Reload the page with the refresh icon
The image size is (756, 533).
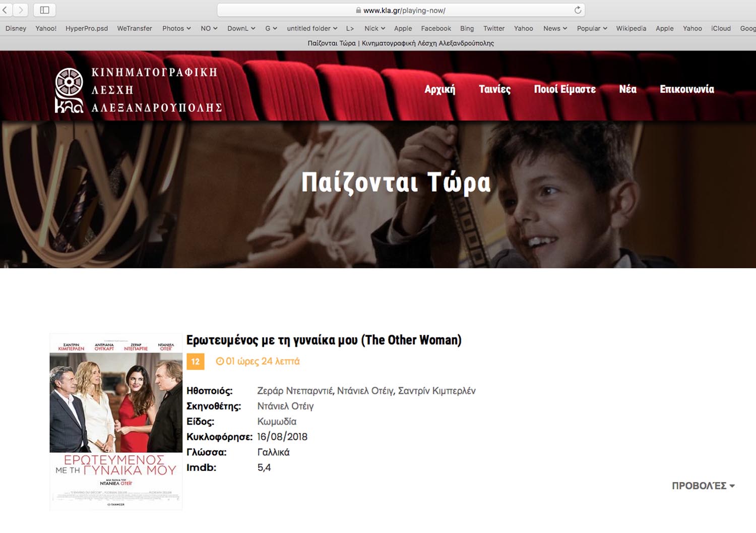point(578,10)
